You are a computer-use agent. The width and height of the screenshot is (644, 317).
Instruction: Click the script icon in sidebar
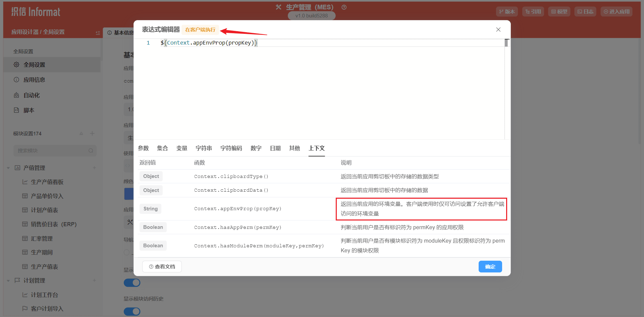point(16,110)
